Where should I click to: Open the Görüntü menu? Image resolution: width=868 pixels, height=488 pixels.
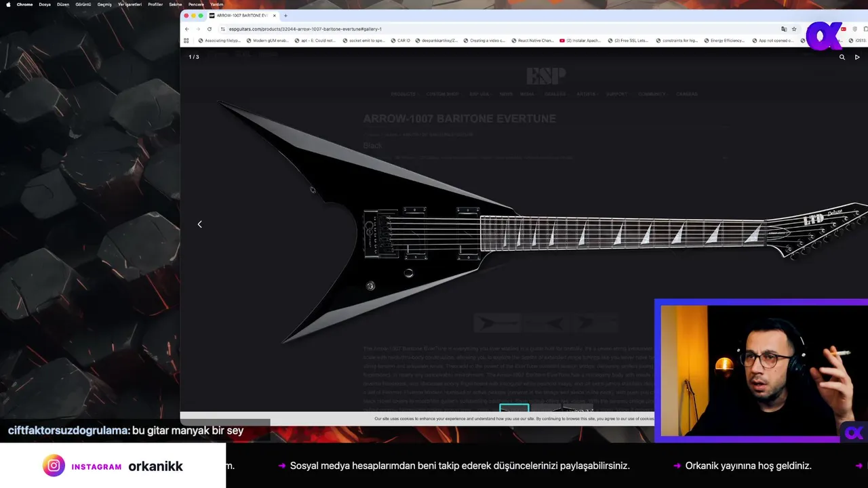tap(83, 4)
